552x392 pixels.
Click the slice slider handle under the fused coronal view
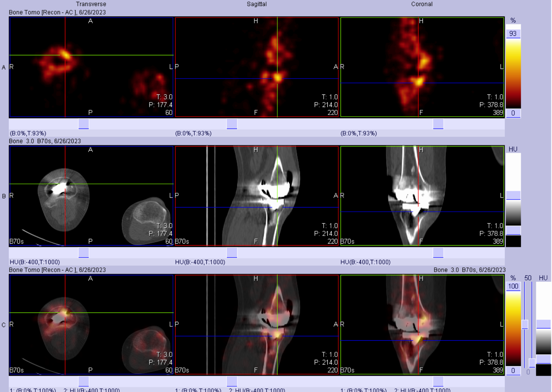[x=438, y=381]
